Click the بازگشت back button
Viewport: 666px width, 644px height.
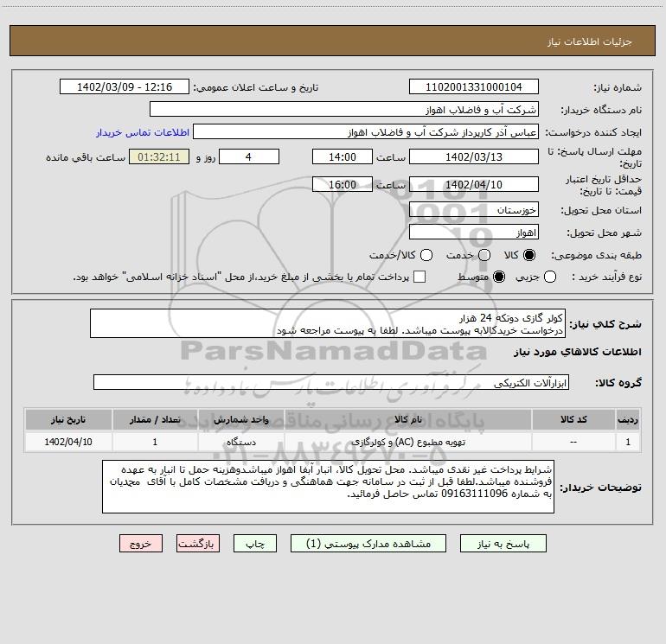(x=198, y=544)
